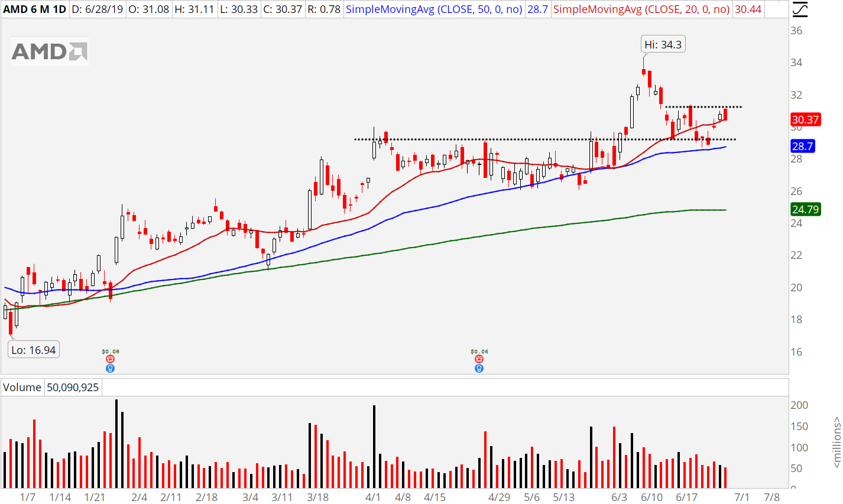Click the blue lightbulb icon below $0.06
Viewport: 843px width, 504px height.
coord(479,368)
